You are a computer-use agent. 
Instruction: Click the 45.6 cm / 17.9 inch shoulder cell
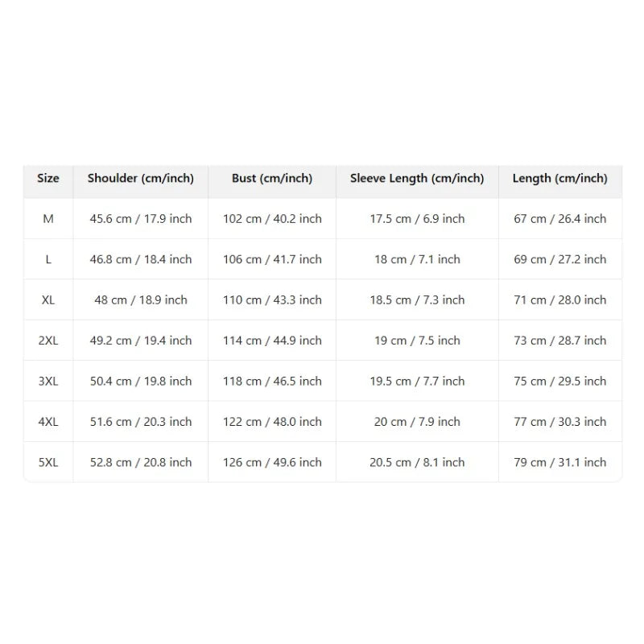pyautogui.click(x=140, y=219)
